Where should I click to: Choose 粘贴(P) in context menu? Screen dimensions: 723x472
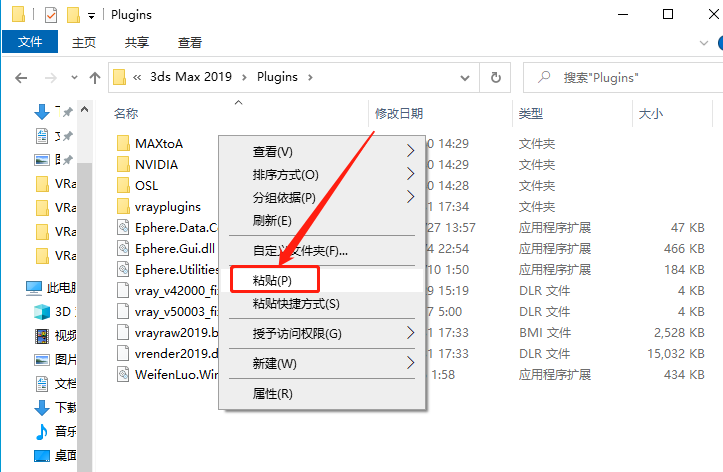coord(322,280)
